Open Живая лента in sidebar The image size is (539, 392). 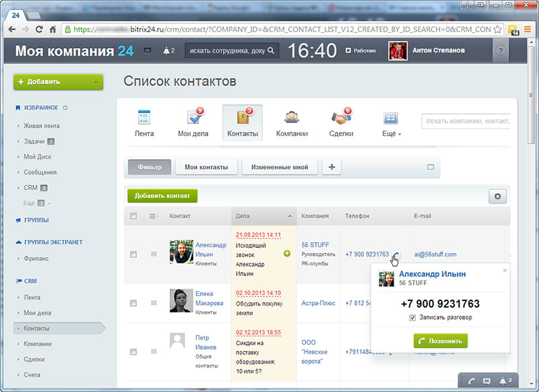click(x=41, y=126)
